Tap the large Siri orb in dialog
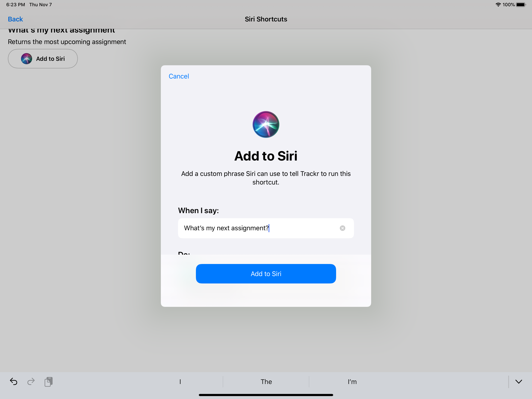The width and height of the screenshot is (532, 399). tap(266, 124)
